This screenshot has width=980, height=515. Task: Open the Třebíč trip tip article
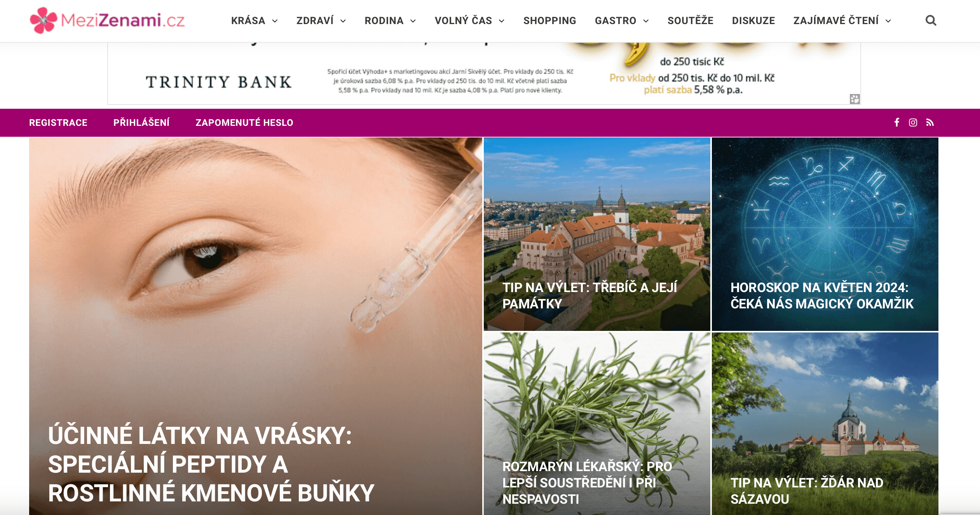(x=597, y=234)
